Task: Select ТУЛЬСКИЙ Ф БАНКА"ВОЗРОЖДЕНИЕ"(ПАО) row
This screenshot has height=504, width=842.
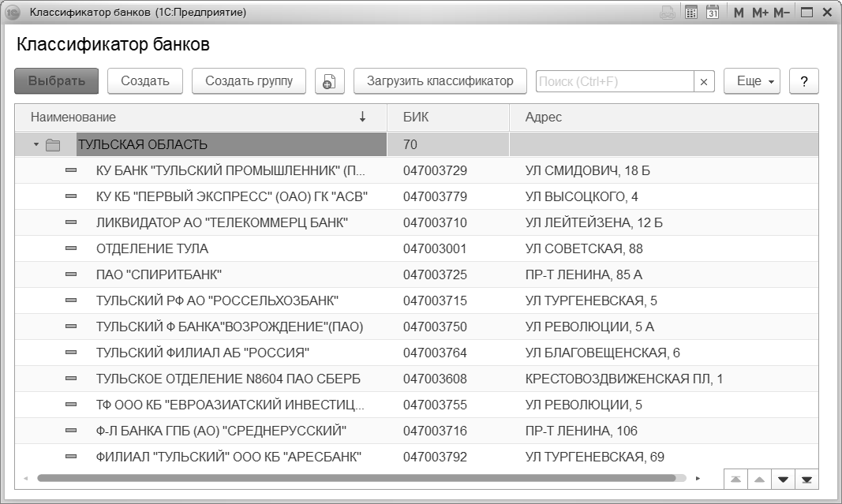Action: [x=417, y=327]
